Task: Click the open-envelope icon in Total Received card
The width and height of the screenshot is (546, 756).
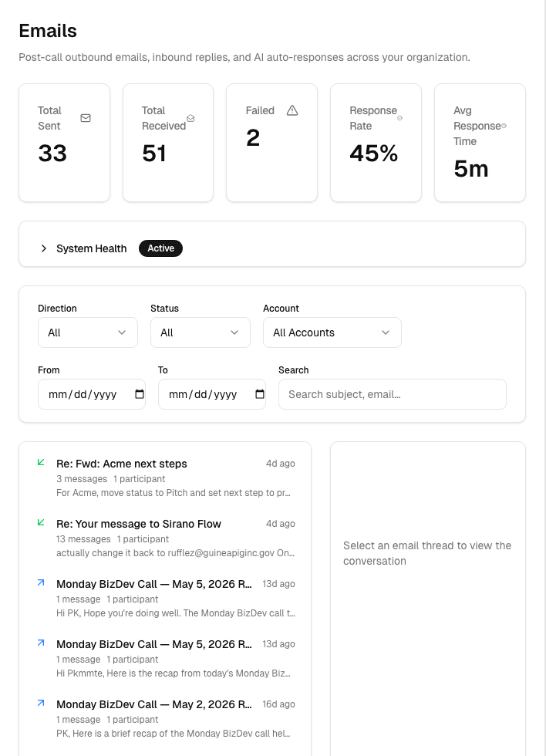Action: (x=190, y=118)
